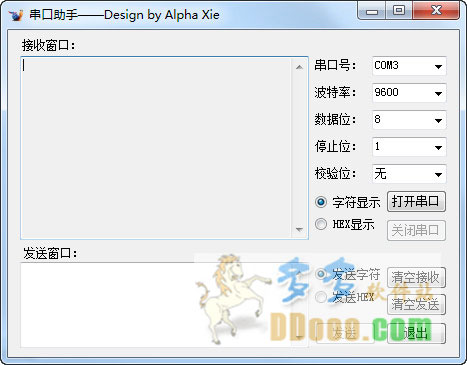Close the serial assistant window
467x365 pixels.
click(436, 11)
